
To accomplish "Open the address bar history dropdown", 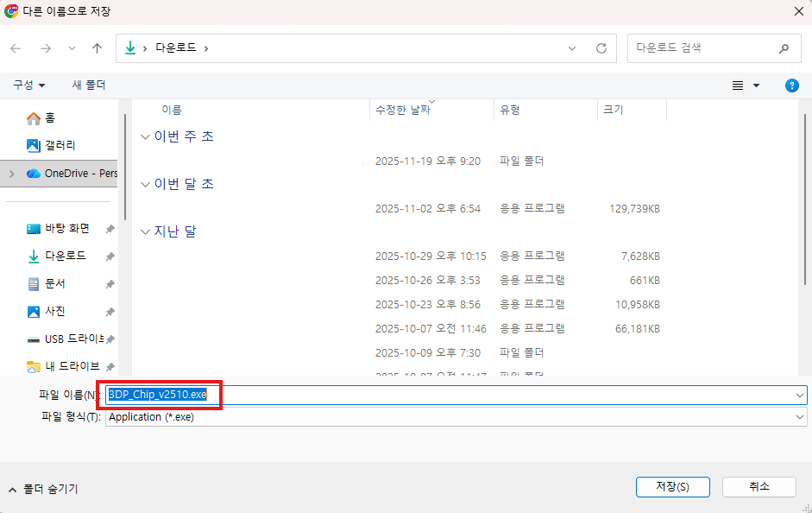I will (x=572, y=48).
